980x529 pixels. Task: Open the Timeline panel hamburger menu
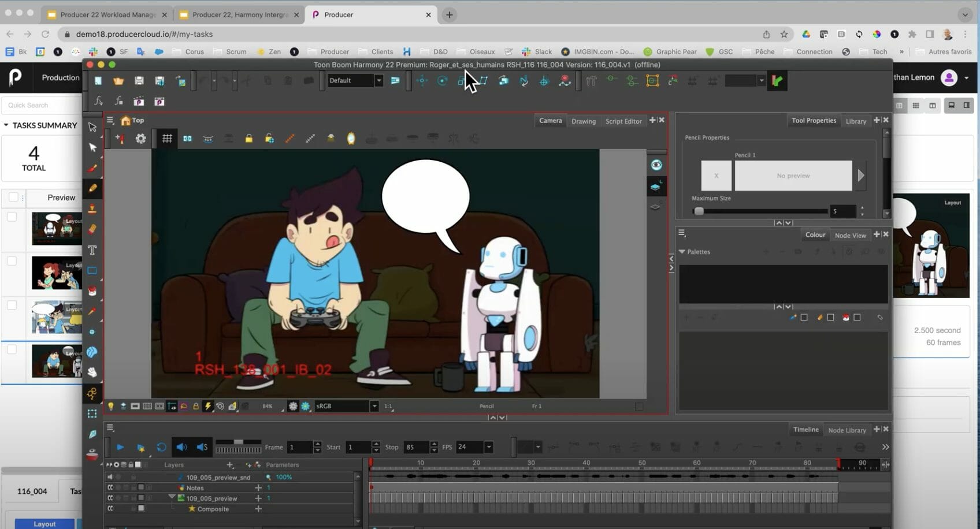(x=110, y=428)
